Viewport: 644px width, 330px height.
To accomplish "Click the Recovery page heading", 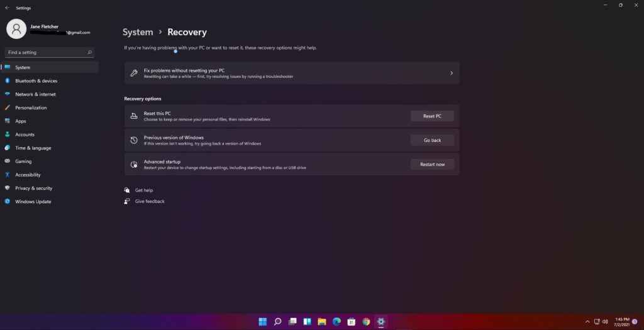I will point(187,32).
